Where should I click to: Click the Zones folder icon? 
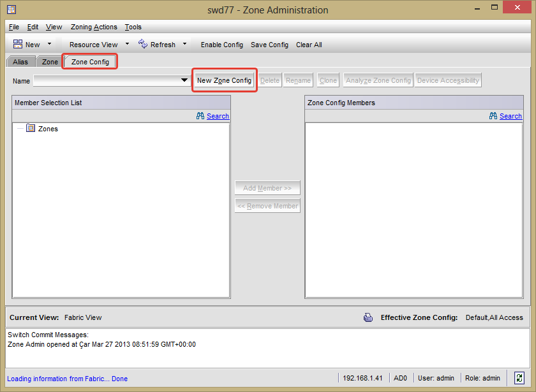[31, 128]
